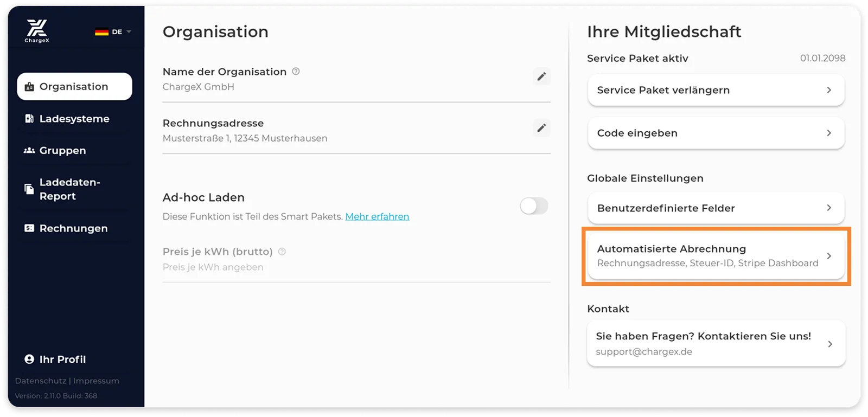Click the Service Paket aktiv label
868x417 pixels.
pos(637,58)
